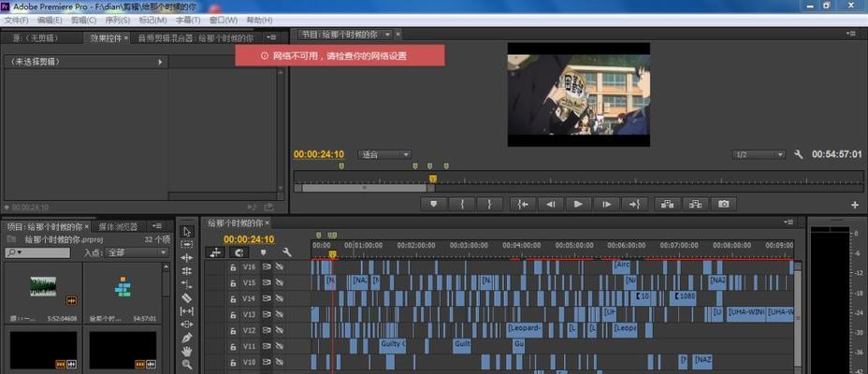Open the 窗口(W) menu
This screenshot has width=868, height=374.
pos(224,20)
